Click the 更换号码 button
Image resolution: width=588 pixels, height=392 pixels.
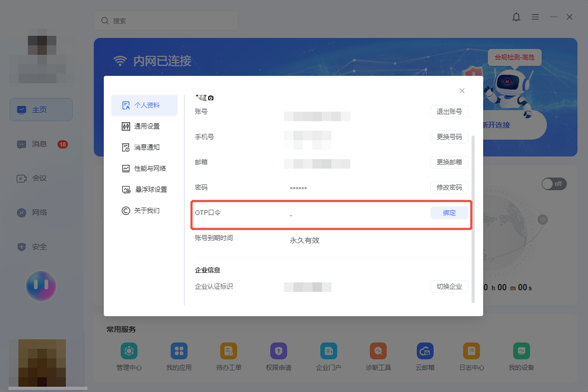click(x=449, y=137)
